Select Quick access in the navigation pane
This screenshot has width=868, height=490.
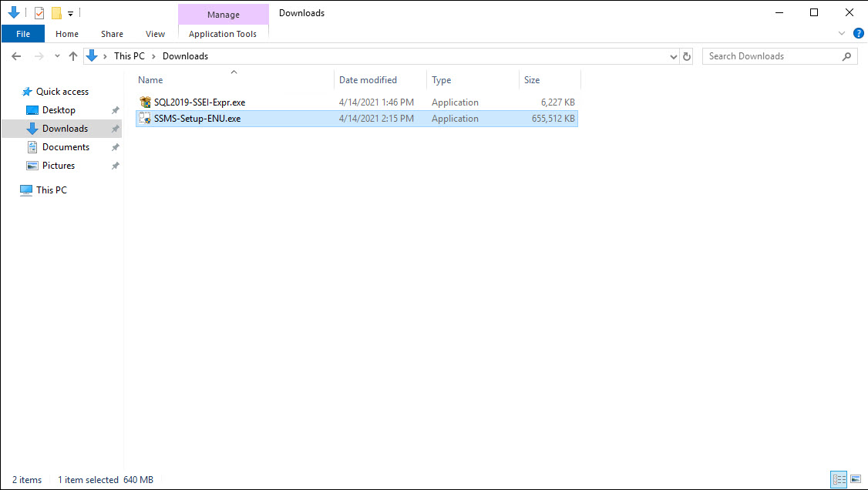click(x=62, y=92)
